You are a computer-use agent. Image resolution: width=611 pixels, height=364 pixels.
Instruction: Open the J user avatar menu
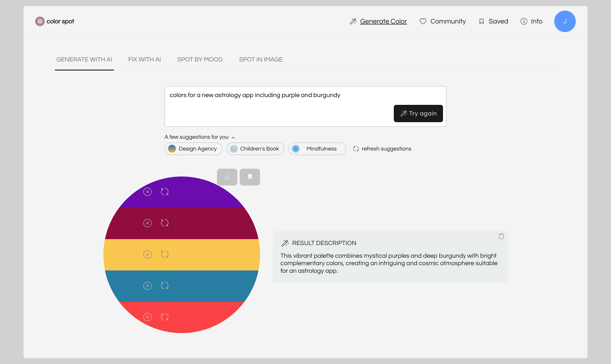(x=564, y=21)
